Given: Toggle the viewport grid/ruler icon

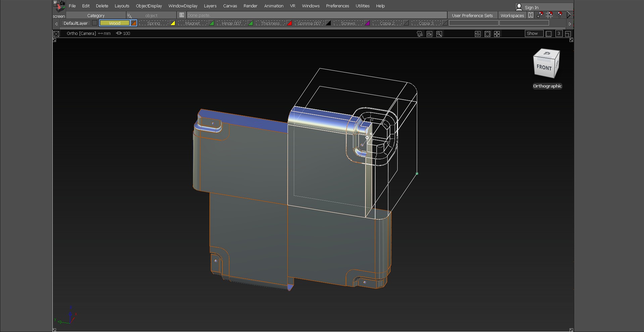Looking at the screenshot, I should click(548, 34).
